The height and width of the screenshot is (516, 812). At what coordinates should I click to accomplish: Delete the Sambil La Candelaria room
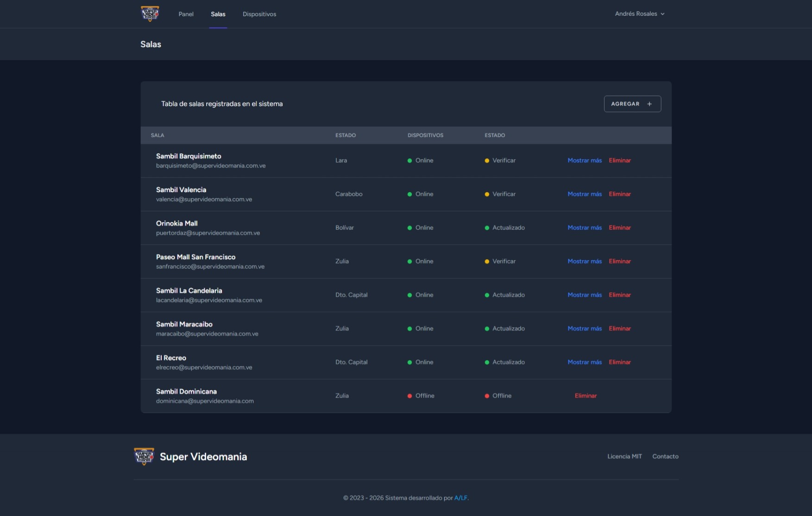(620, 295)
